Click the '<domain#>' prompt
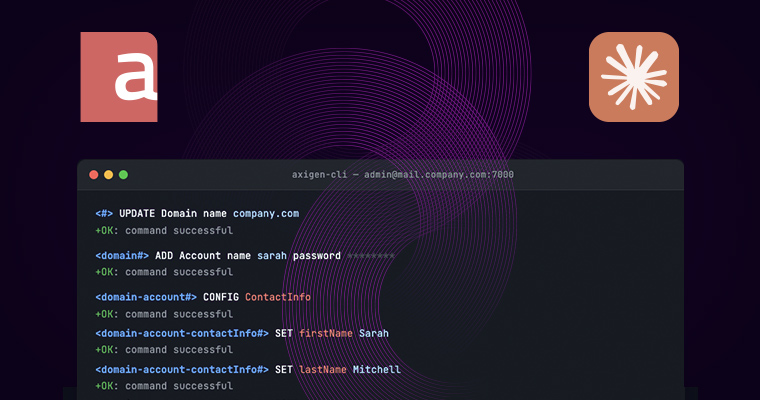 122,256
